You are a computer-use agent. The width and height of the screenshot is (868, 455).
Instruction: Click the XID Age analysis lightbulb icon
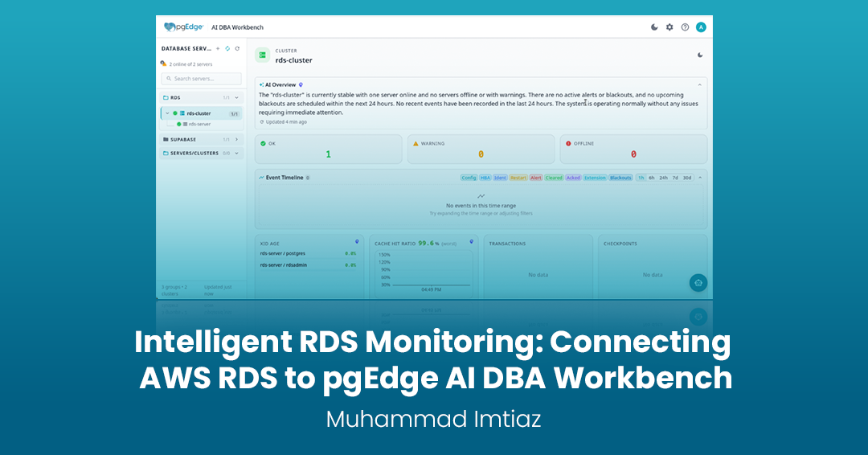coord(357,241)
